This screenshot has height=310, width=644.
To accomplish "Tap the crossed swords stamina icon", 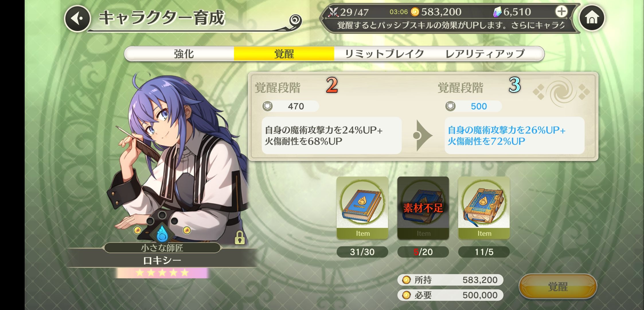I will [333, 12].
